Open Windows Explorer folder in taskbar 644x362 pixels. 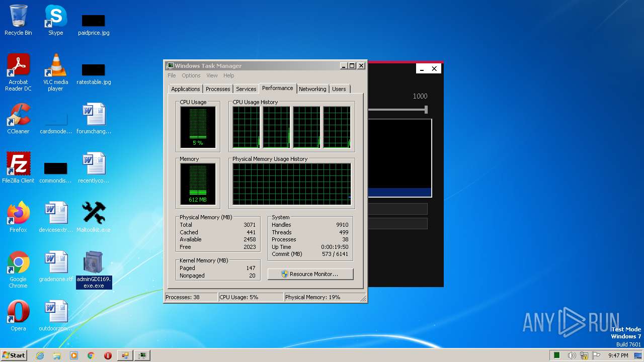(57, 355)
